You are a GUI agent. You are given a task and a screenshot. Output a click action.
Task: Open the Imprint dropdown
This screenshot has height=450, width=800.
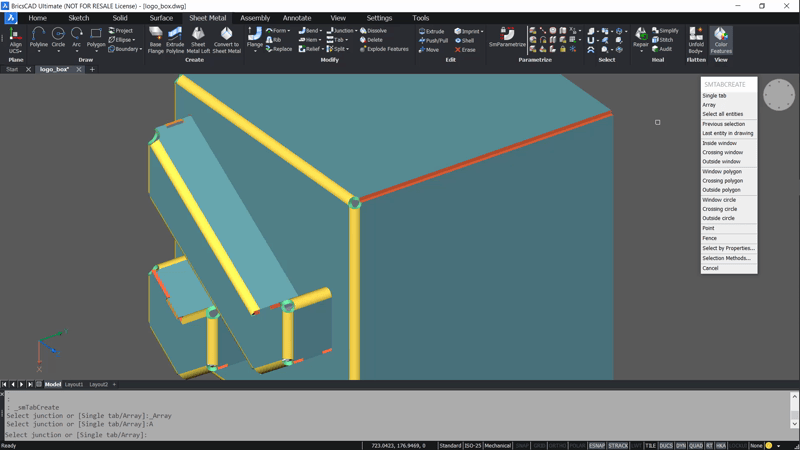(482, 31)
